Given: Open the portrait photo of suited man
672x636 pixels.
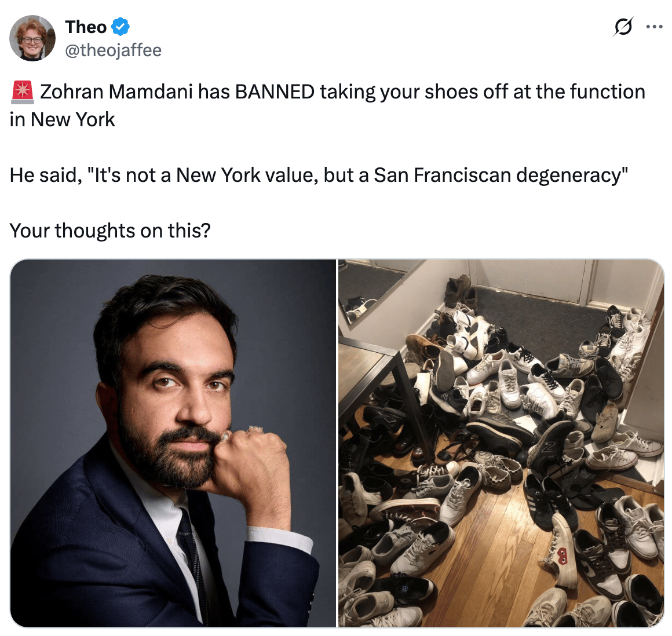Looking at the screenshot, I should click(173, 443).
